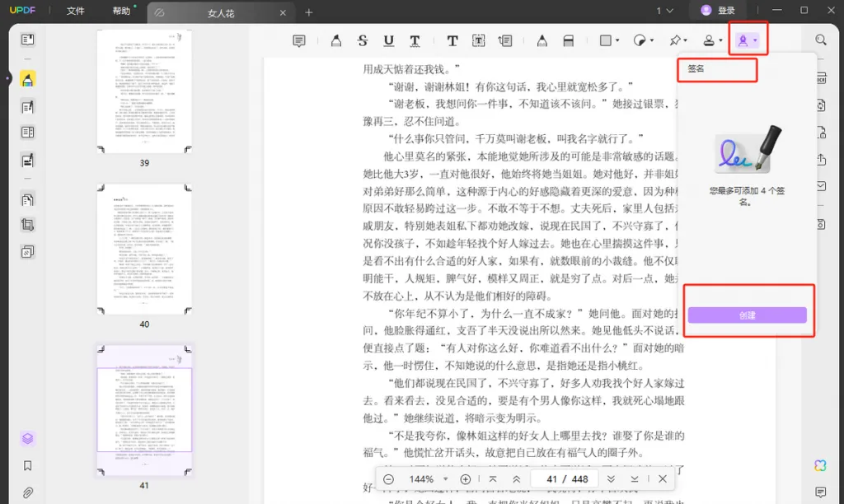
Task: Select the Pencil drawing tool
Action: 542,40
